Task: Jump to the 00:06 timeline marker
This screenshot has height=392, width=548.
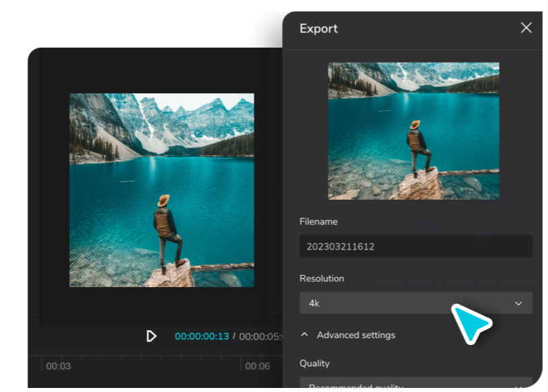Action: 257,366
